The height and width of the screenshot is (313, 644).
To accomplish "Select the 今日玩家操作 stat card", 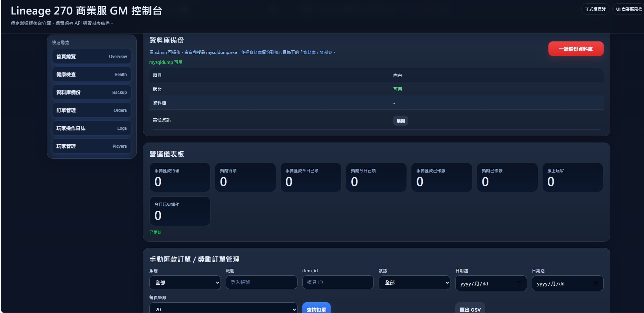I will click(180, 211).
